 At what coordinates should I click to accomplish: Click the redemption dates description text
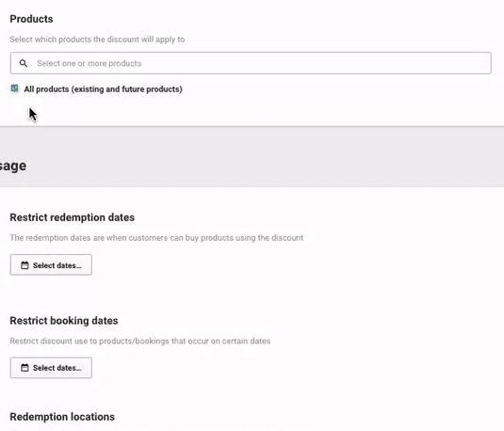pyautogui.click(x=156, y=238)
